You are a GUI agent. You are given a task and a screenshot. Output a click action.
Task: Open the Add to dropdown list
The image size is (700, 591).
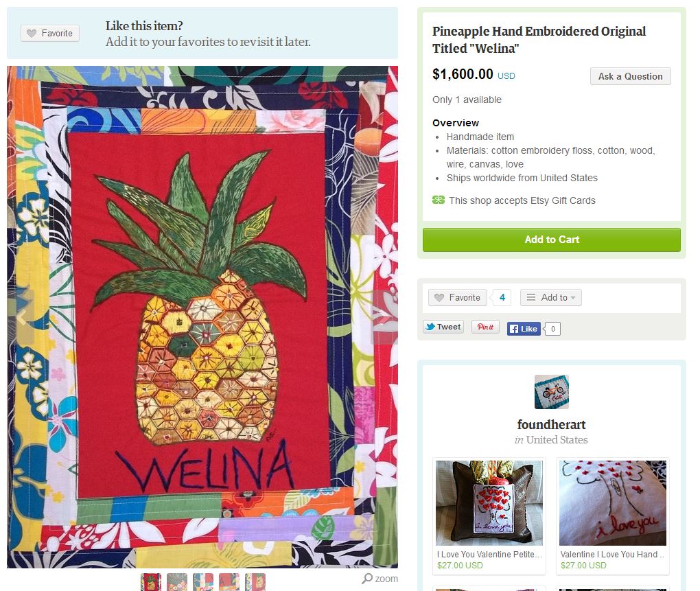[x=551, y=297]
